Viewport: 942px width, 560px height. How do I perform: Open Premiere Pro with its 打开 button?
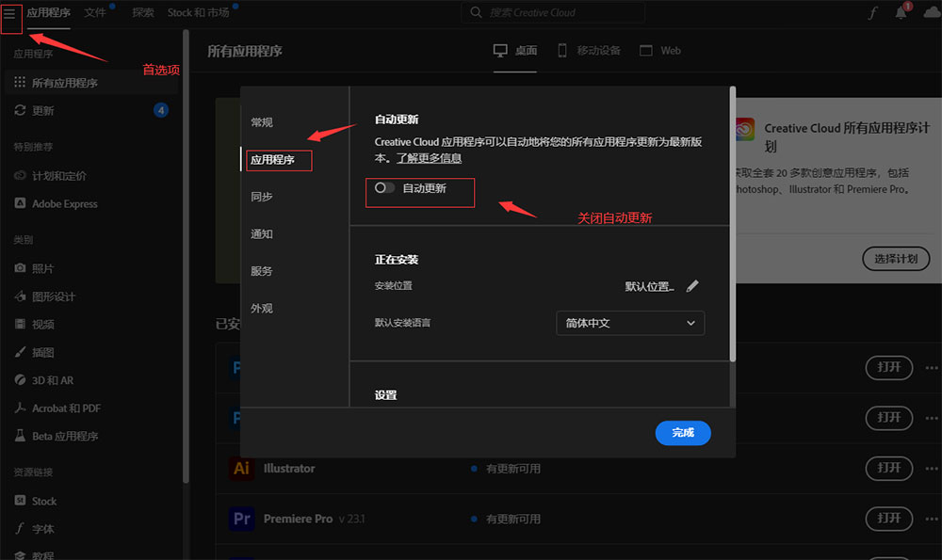pyautogui.click(x=887, y=519)
